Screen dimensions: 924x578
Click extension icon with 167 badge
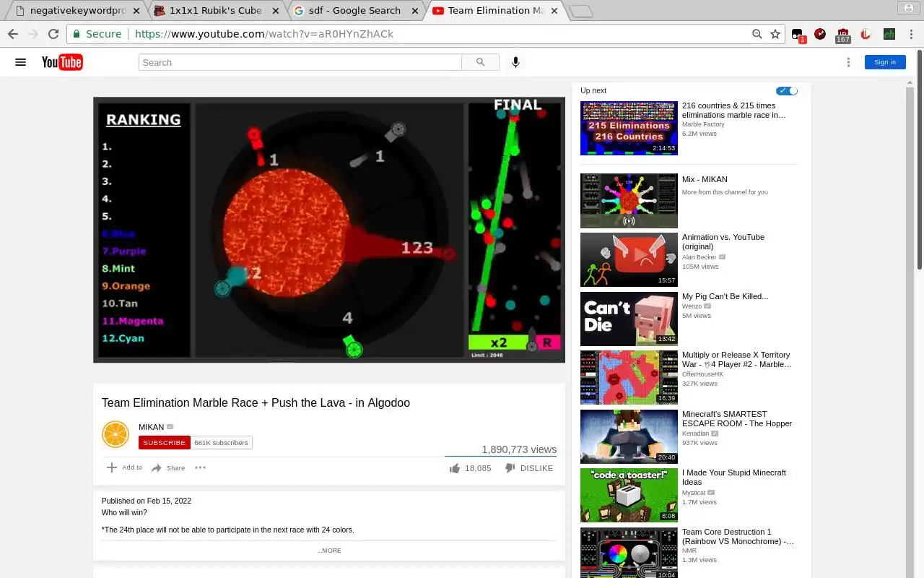pos(843,35)
